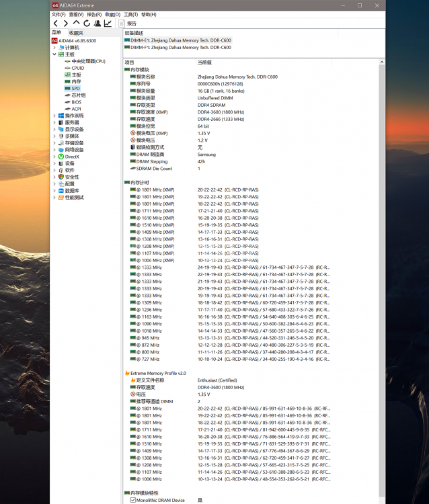Switch to the 菜单 tab
Screen dimensions: 429x504
click(56, 33)
